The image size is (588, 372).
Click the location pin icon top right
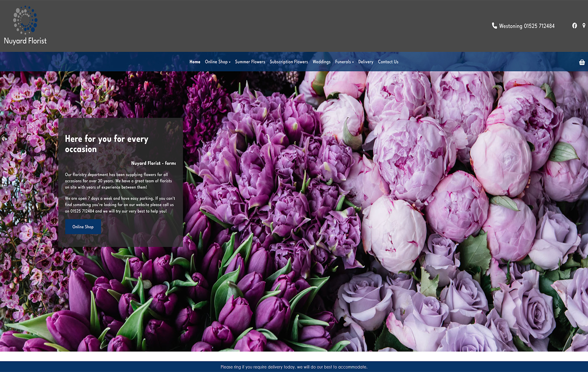pyautogui.click(x=585, y=26)
